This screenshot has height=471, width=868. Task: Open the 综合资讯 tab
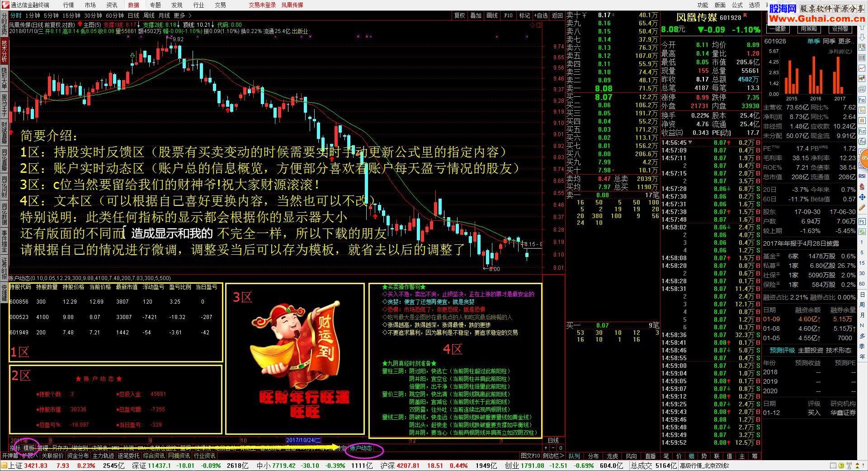pyautogui.click(x=154, y=456)
